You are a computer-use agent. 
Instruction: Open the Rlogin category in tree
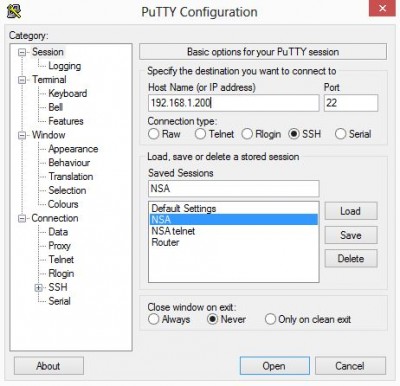pyautogui.click(x=61, y=273)
